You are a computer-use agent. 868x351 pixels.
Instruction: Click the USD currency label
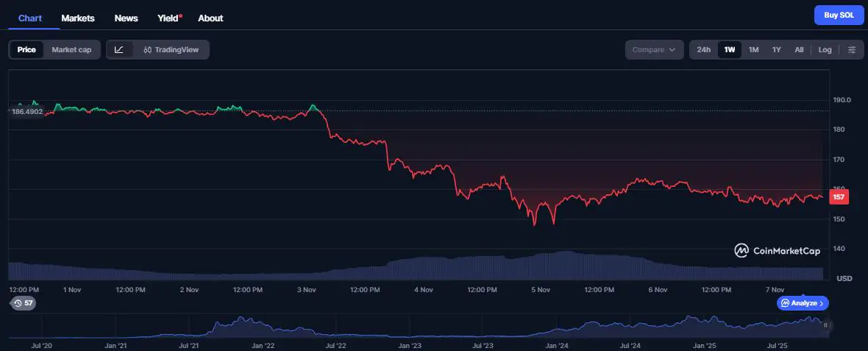pyautogui.click(x=844, y=278)
